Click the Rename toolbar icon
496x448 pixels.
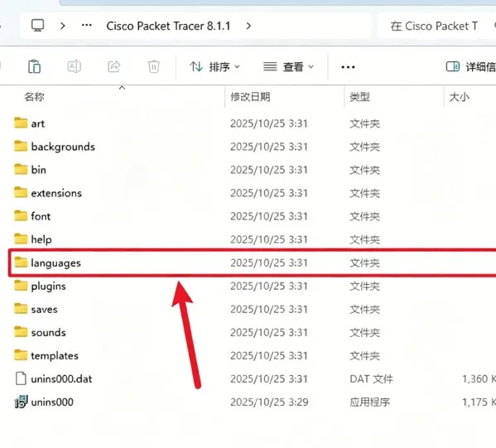74,66
